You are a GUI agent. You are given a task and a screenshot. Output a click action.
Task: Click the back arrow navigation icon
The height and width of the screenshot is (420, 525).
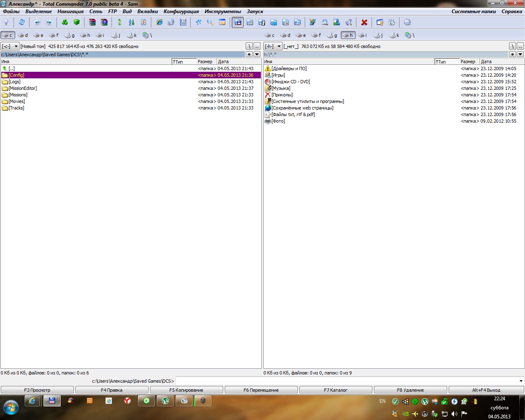[x=37, y=22]
